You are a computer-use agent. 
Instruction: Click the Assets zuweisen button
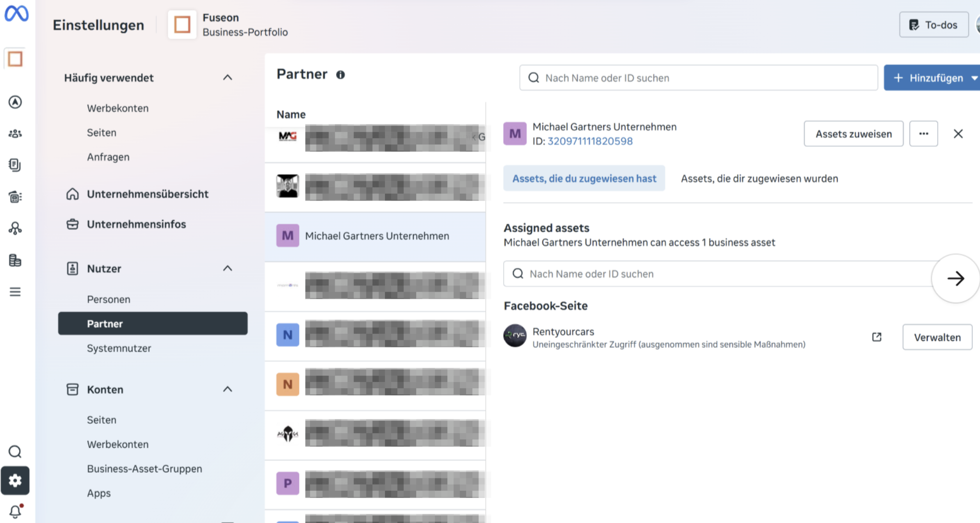click(x=853, y=134)
